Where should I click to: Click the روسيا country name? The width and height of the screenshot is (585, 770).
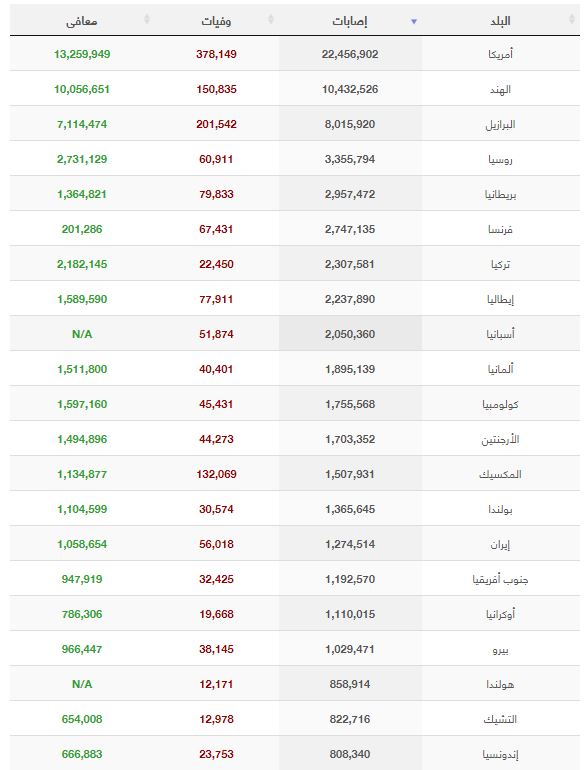pos(501,159)
